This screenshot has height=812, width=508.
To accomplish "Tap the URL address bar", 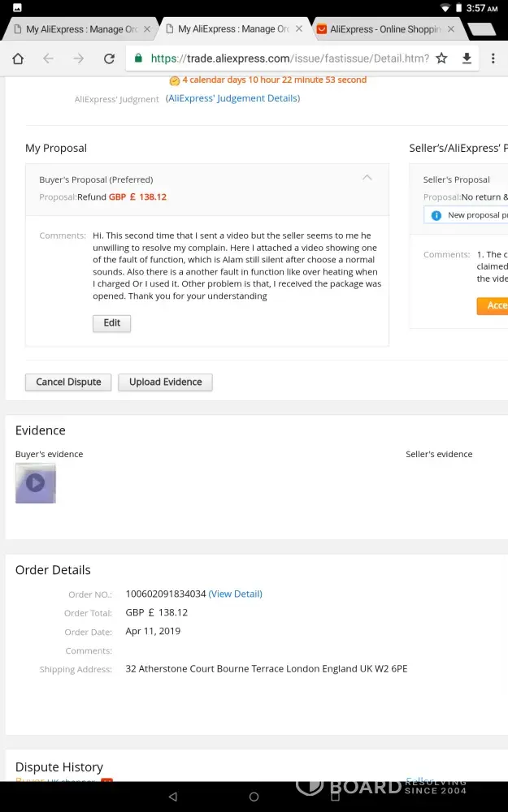I will (x=284, y=58).
